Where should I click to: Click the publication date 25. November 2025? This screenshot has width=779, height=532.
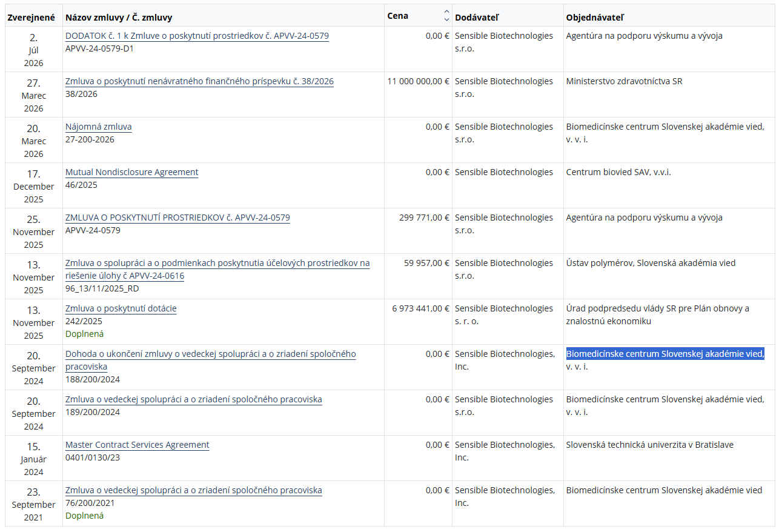coord(34,231)
